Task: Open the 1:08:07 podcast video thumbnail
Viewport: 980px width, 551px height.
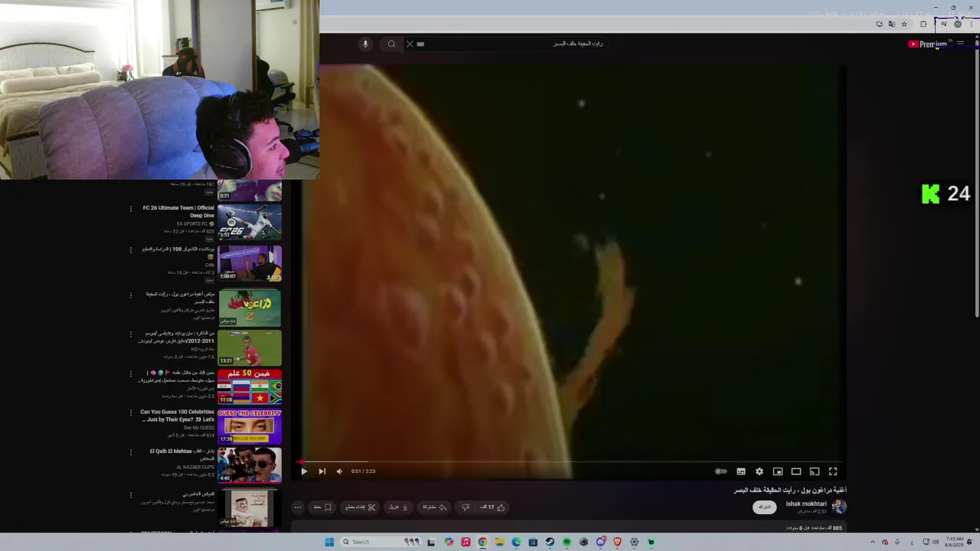Action: click(x=250, y=263)
